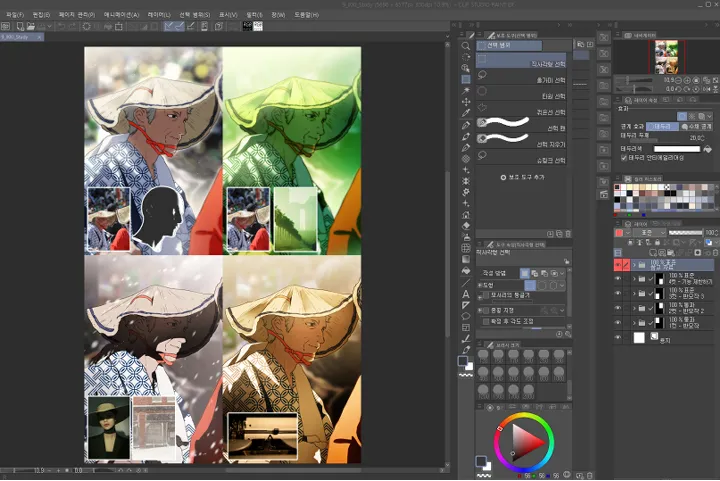Choose 수채 경계 border effect button
The width and height of the screenshot is (720, 481).
[696, 126]
